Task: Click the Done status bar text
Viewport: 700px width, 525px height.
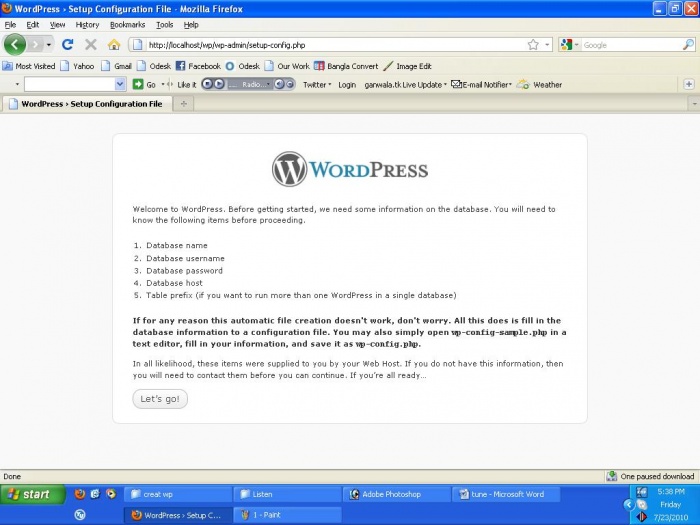Action: coord(12,476)
